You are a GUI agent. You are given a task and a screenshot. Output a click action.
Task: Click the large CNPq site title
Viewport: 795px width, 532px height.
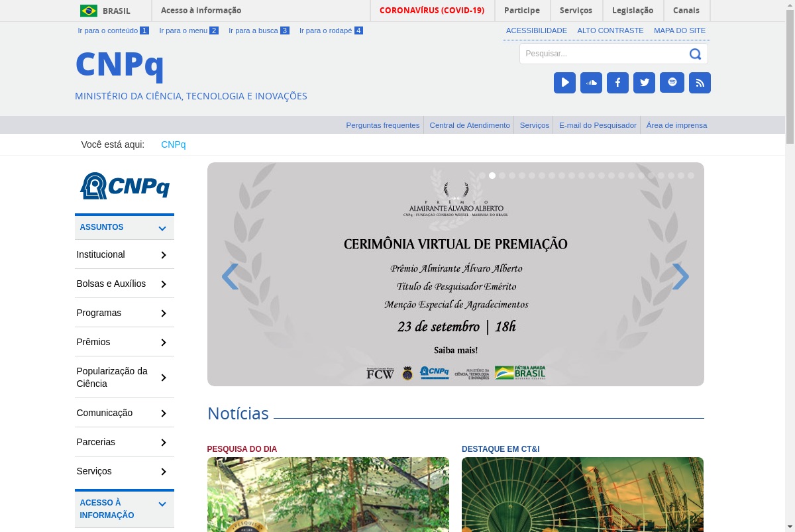pyautogui.click(x=120, y=64)
